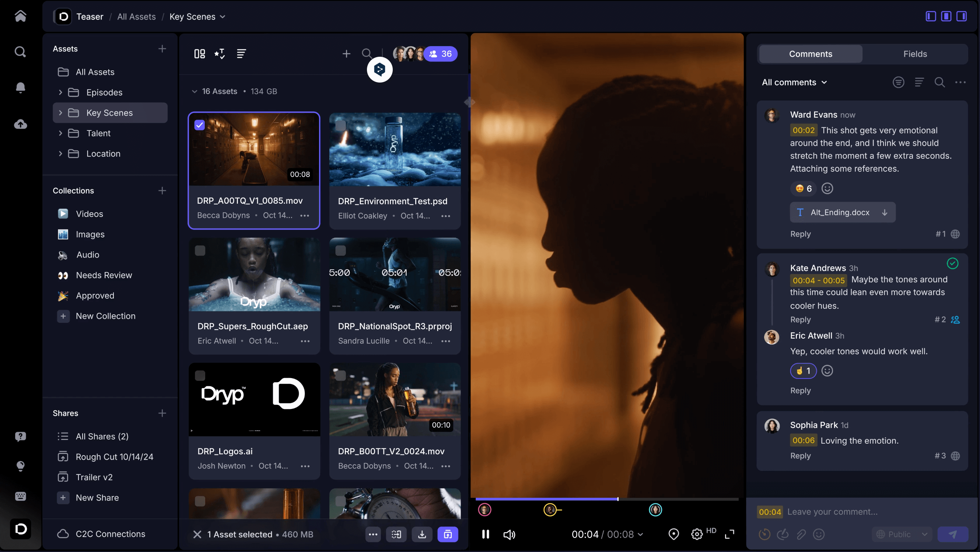
Task: Open the Needs Review collection
Action: point(104,275)
